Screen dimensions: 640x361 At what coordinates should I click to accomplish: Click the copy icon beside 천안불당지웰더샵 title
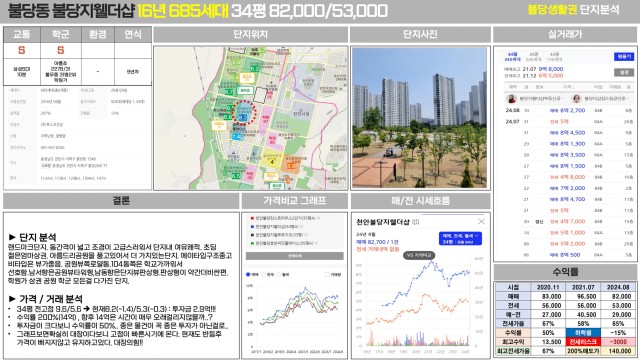coord(416,222)
